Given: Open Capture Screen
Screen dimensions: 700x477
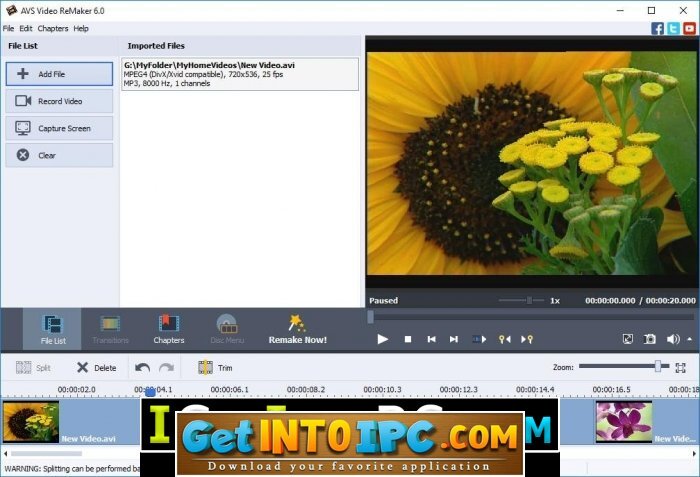Looking at the screenshot, I should [x=59, y=128].
